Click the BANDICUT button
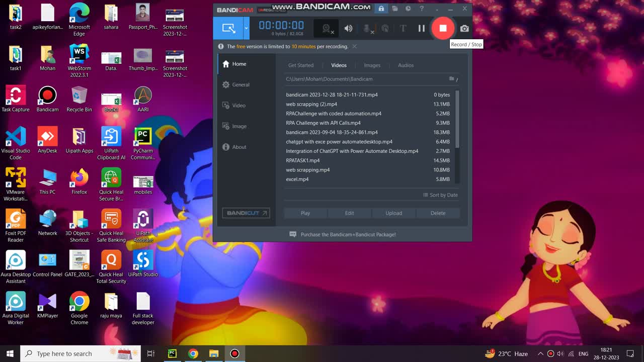 246,213
